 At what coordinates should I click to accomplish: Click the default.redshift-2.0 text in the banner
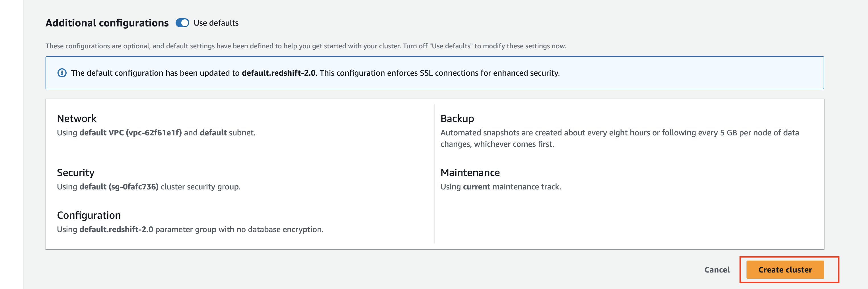279,73
